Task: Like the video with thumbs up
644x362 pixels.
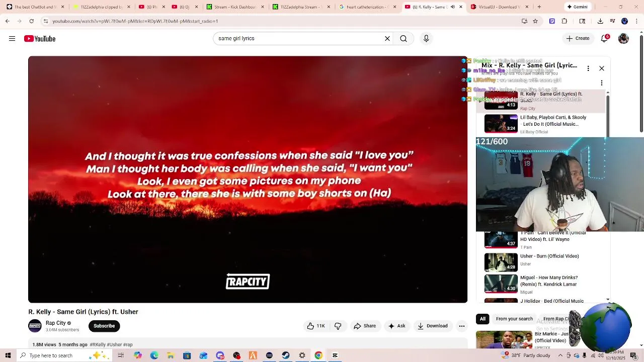Action: [x=316, y=326]
